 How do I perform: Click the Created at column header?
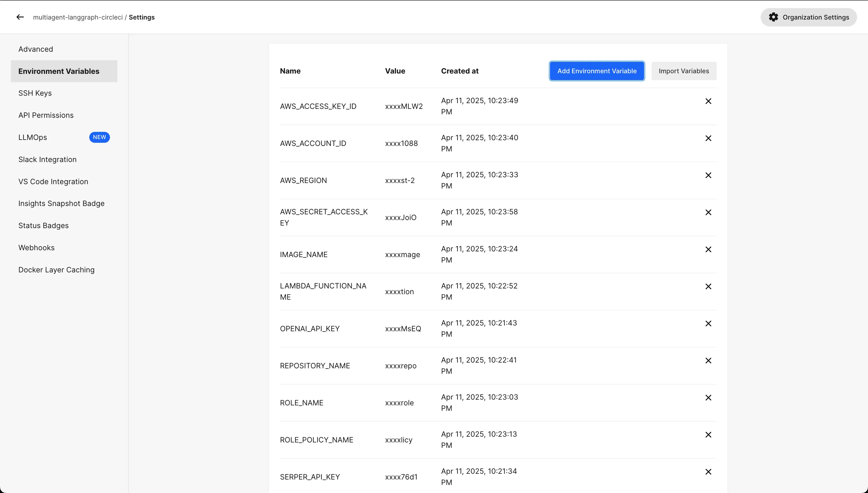(x=459, y=71)
